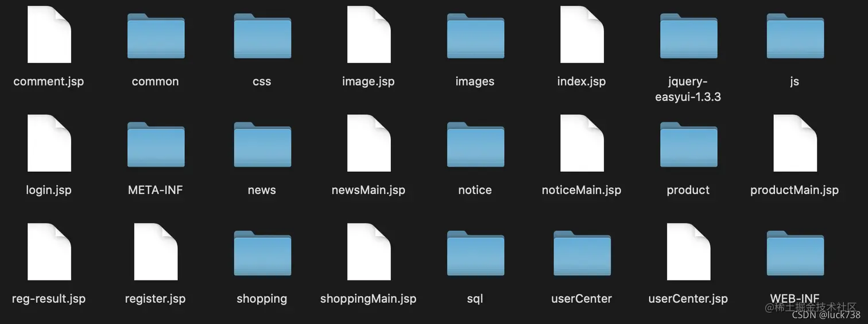This screenshot has height=324, width=868.
Task: Select the META-INF folder icon
Action: pos(156,144)
